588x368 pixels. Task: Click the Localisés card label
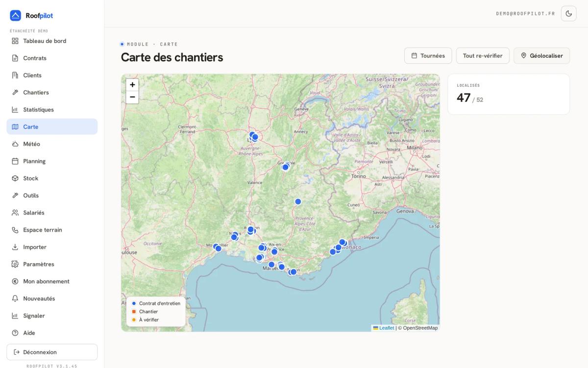coord(468,85)
